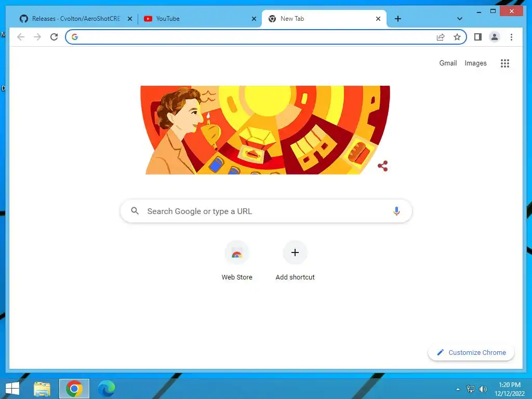532x399 pixels.
Task: Open the Chrome three-dot menu
Action: coord(511,37)
